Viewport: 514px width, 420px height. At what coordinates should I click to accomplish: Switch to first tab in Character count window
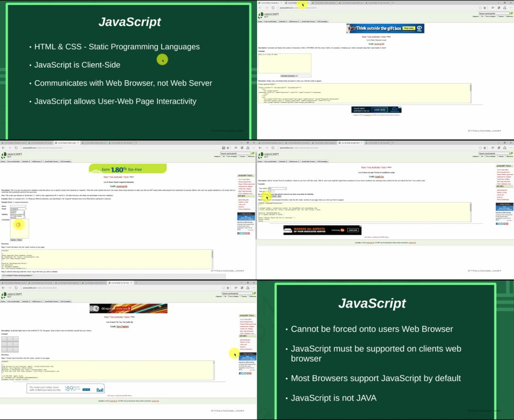pos(270,3)
